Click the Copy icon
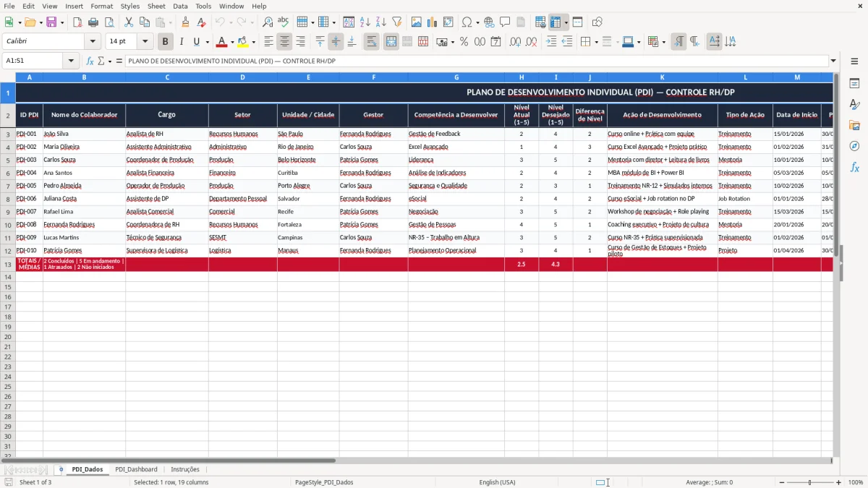Image resolution: width=868 pixels, height=488 pixels. [x=144, y=22]
